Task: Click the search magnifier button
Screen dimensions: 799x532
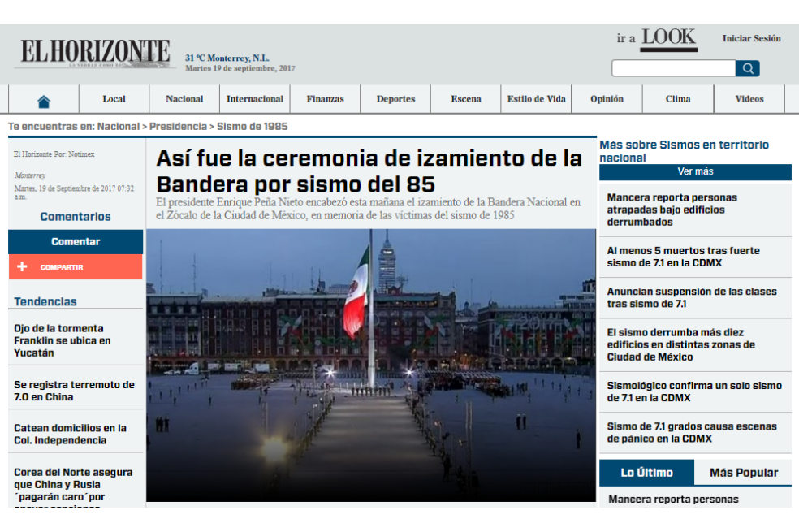Action: point(748,68)
